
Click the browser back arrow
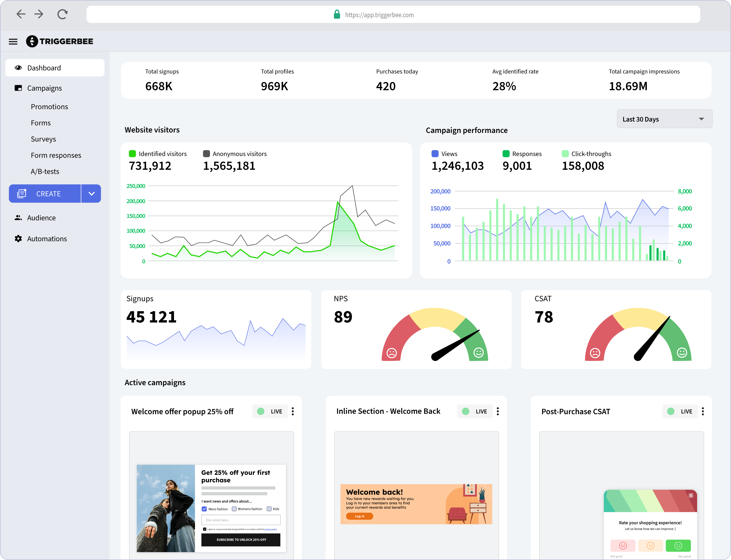pyautogui.click(x=21, y=14)
